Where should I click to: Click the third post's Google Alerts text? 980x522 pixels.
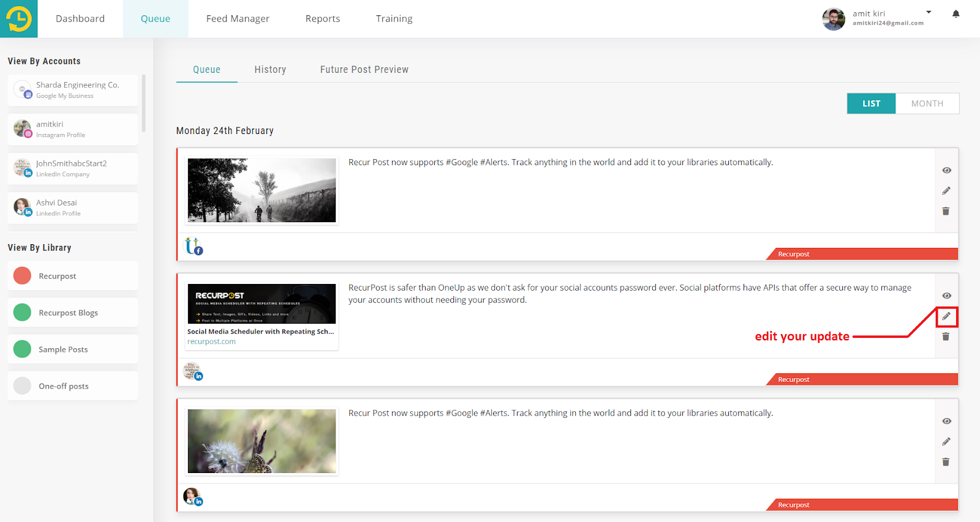tap(560, 413)
